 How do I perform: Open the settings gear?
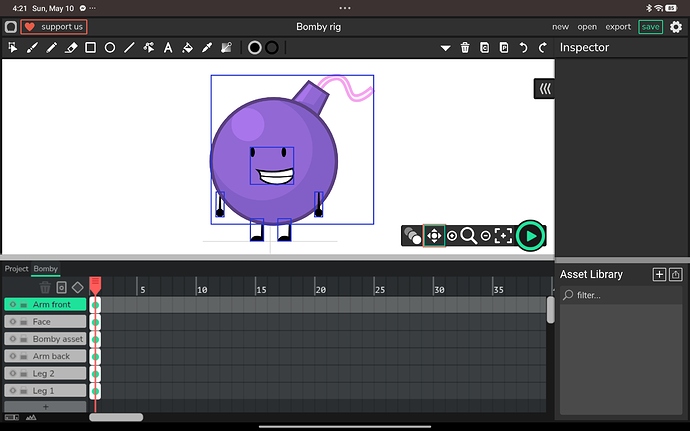(x=676, y=27)
